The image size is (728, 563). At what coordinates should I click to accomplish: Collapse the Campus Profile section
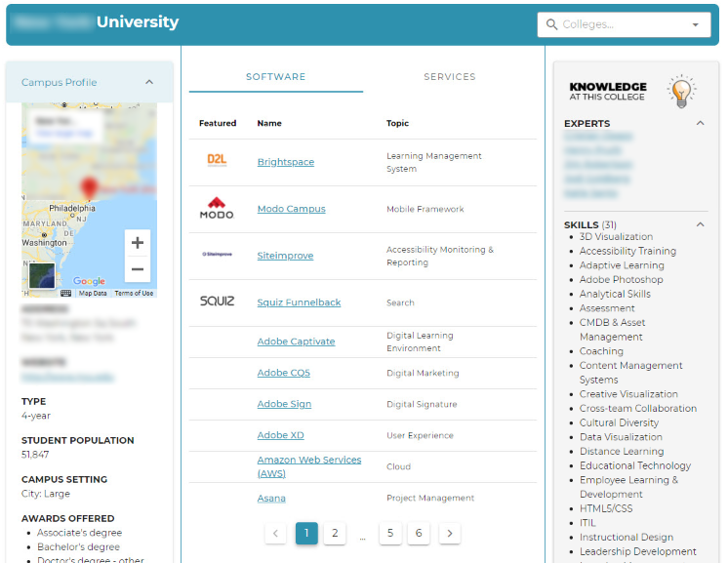[x=149, y=82]
